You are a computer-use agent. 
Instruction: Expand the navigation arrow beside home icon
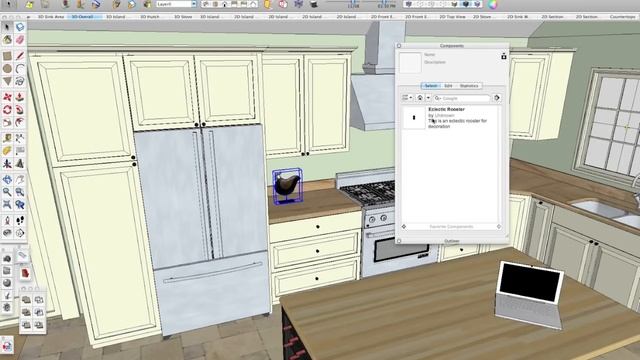(428, 98)
